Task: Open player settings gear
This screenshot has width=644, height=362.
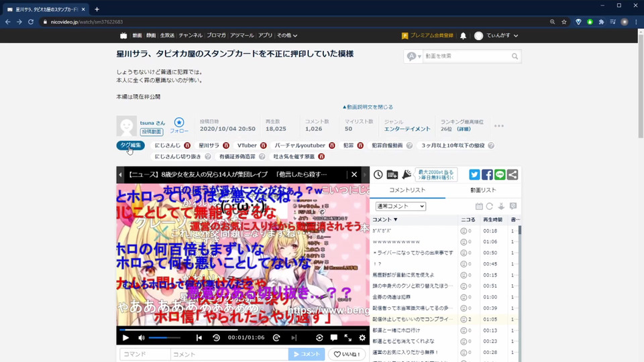Action: 362,338
